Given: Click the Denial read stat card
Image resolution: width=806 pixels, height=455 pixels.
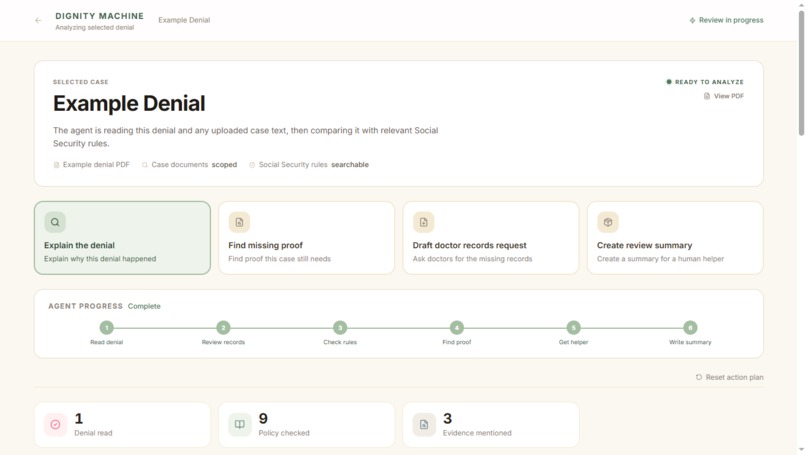Looking at the screenshot, I should coord(122,425).
